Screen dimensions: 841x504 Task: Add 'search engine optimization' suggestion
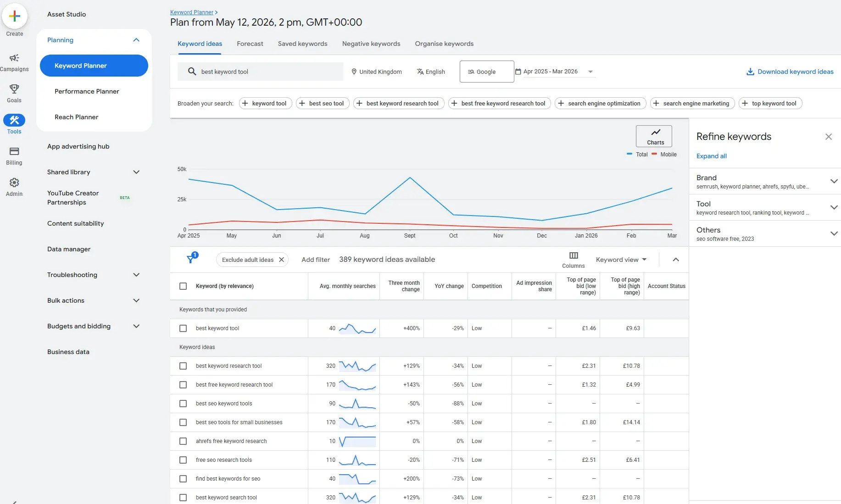(600, 103)
